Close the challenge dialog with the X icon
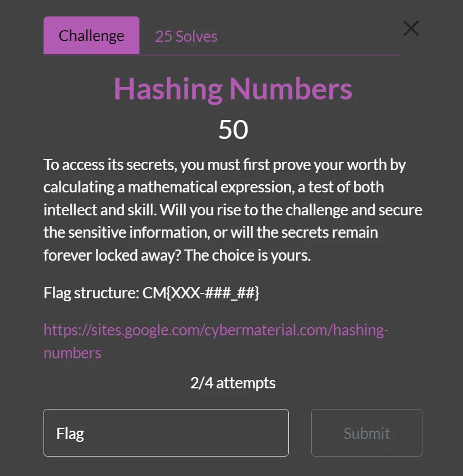Image resolution: width=463 pixels, height=476 pixels. (x=411, y=28)
